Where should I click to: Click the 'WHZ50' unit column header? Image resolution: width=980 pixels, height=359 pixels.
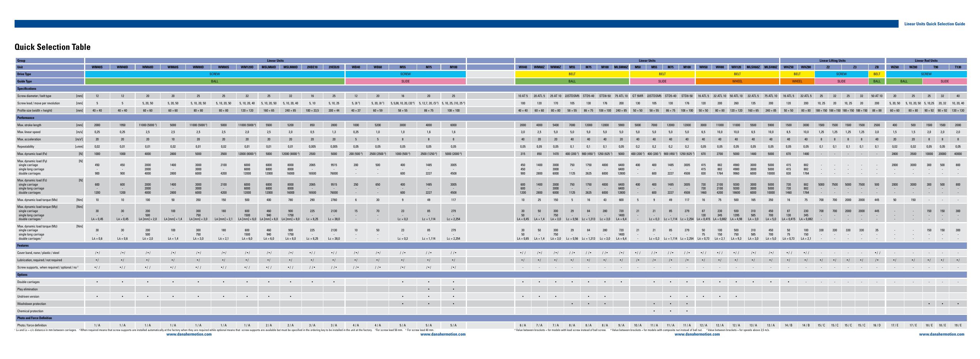788,67
